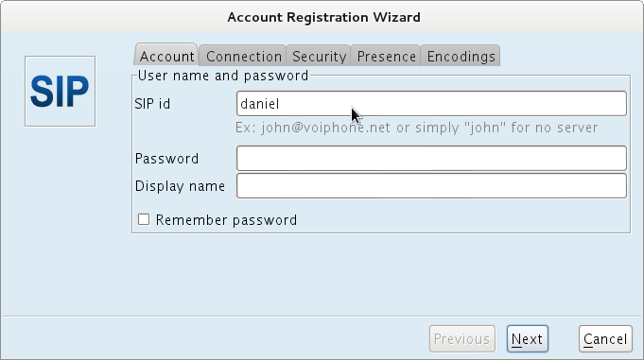
Task: Click the john@voiphone.net example hint text
Action: click(416, 128)
